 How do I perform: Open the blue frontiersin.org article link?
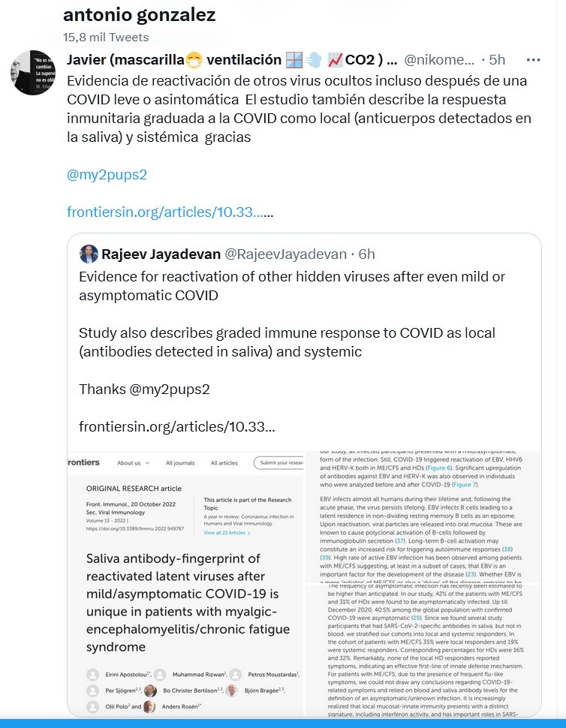165,212
